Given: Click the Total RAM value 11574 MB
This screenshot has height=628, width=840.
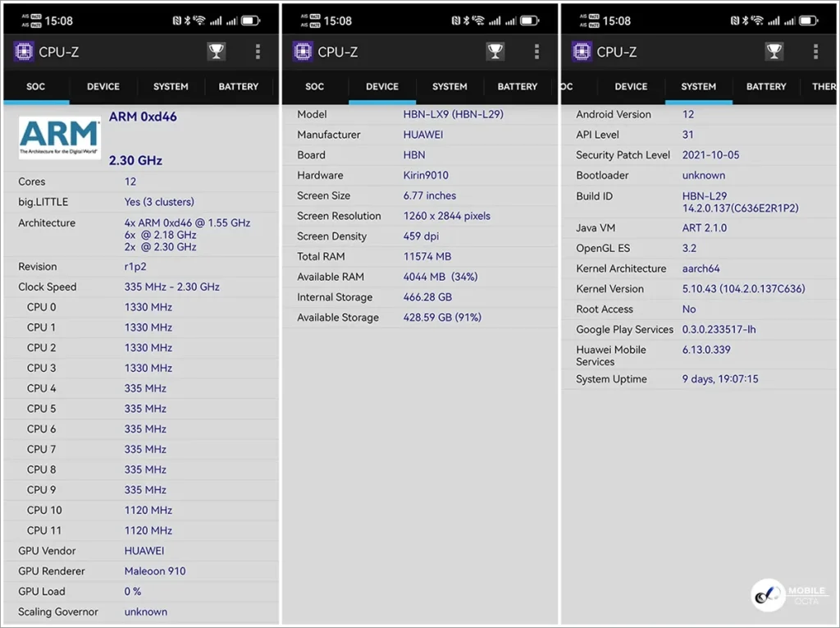Looking at the screenshot, I should [427, 256].
